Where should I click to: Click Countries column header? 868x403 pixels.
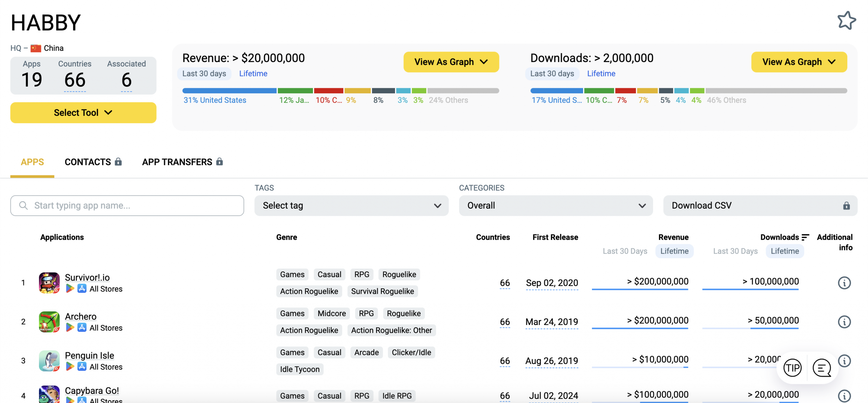coord(493,237)
